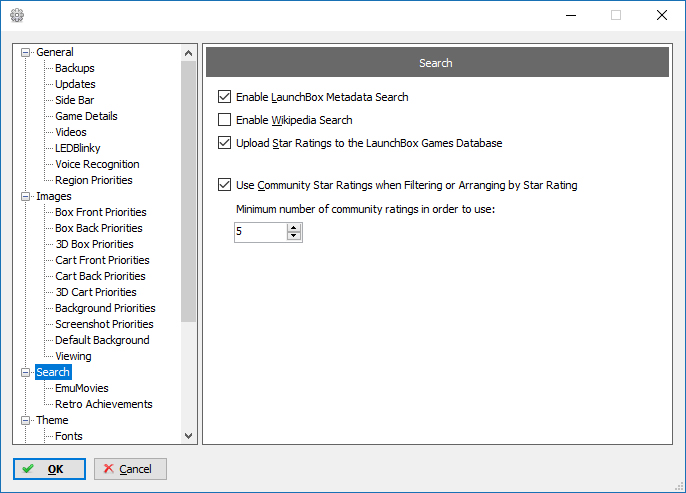The width and height of the screenshot is (686, 493).
Task: Select 3D Box Priorities
Action: (94, 244)
